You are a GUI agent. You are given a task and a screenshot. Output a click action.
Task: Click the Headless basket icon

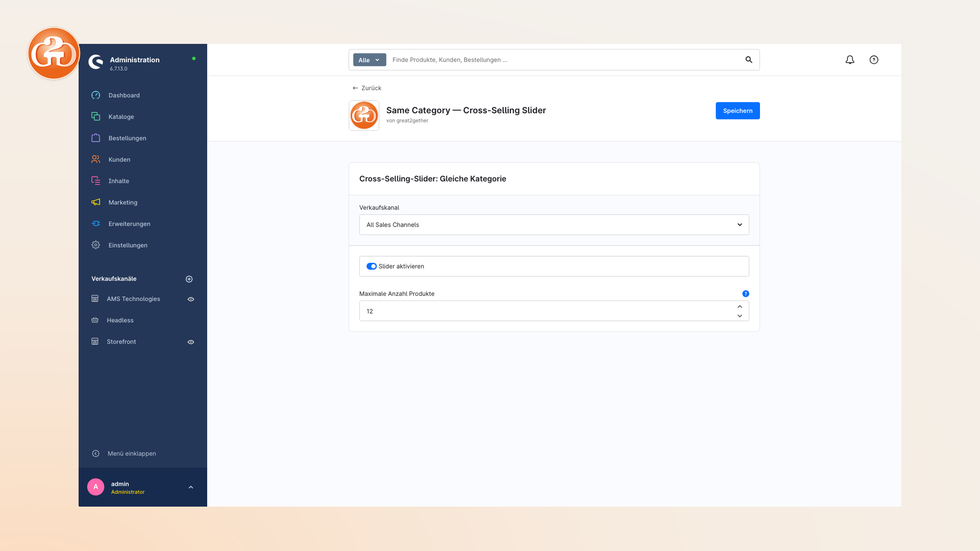point(95,320)
